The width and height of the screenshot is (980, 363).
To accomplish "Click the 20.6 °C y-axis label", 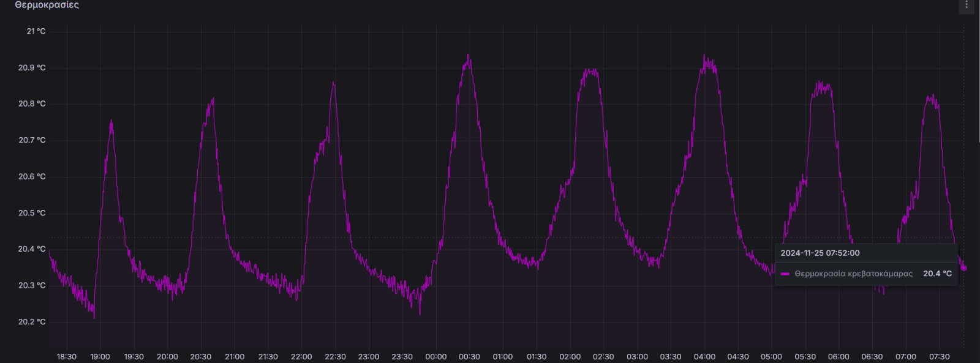I will 32,177.
